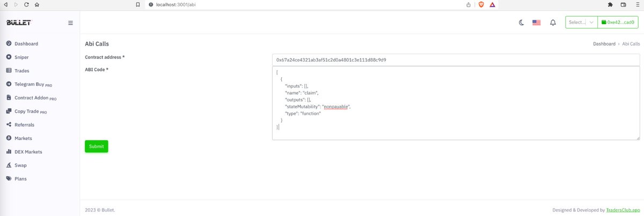Click the Dashboard gauge icon
Viewport: 644px width, 216px height.
coord(9,43)
